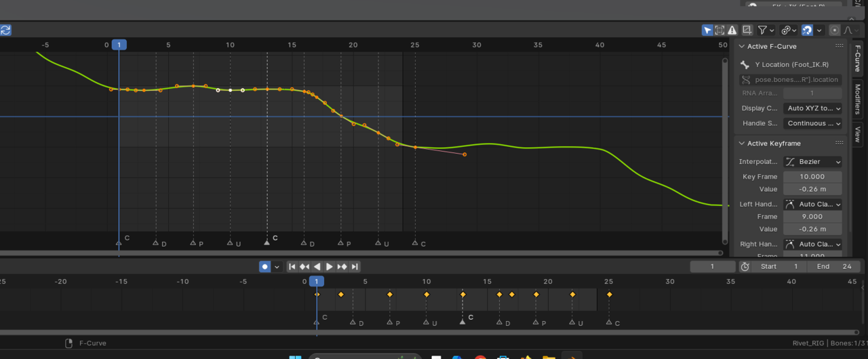Open the funnel Filters popover
This screenshot has height=359, width=868.
[x=766, y=30]
